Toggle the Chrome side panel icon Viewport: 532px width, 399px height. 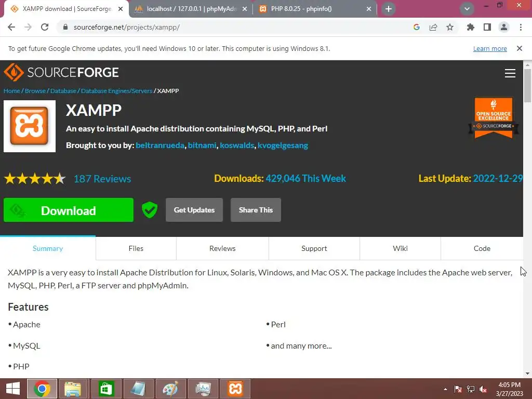pos(487,27)
